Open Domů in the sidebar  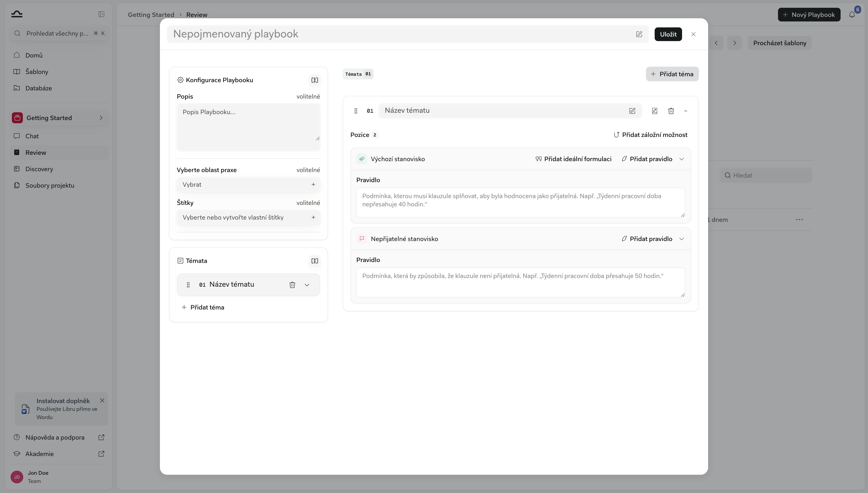(x=59, y=55)
